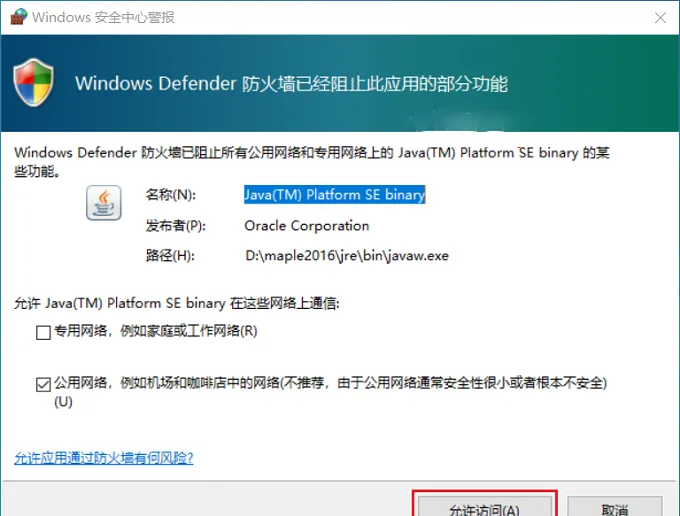
Task: Click the 取消 cancel button
Action: tap(615, 506)
